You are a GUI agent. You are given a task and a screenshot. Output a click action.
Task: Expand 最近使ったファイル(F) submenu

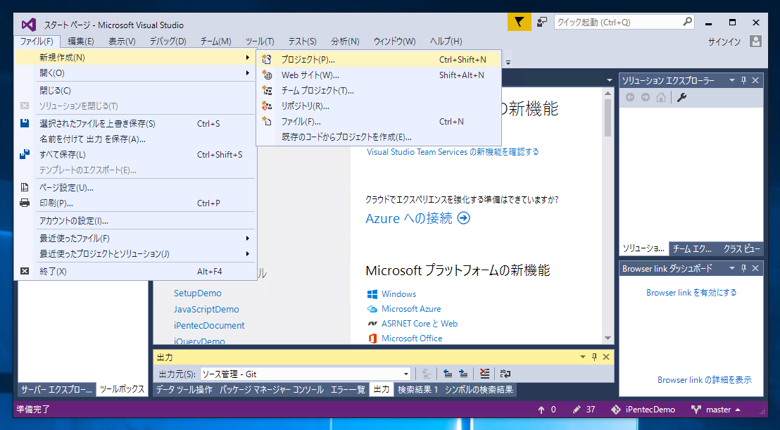pyautogui.click(x=135, y=238)
